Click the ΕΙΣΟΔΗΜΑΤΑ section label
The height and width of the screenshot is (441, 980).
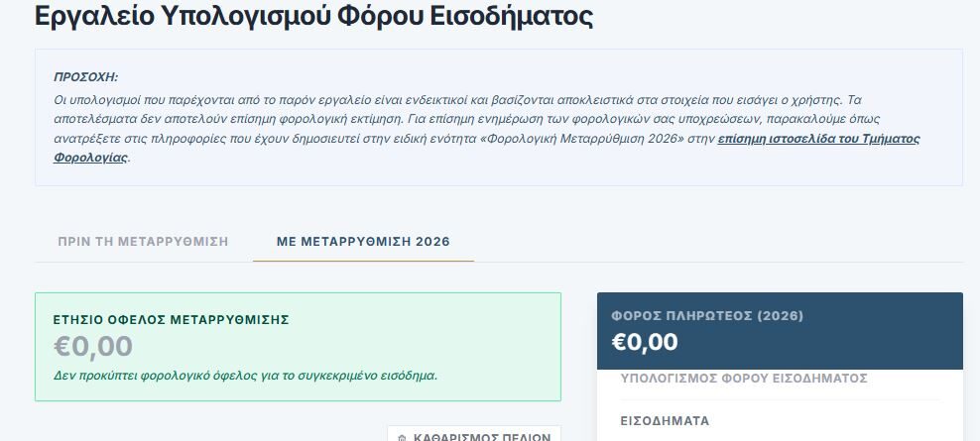(665, 420)
